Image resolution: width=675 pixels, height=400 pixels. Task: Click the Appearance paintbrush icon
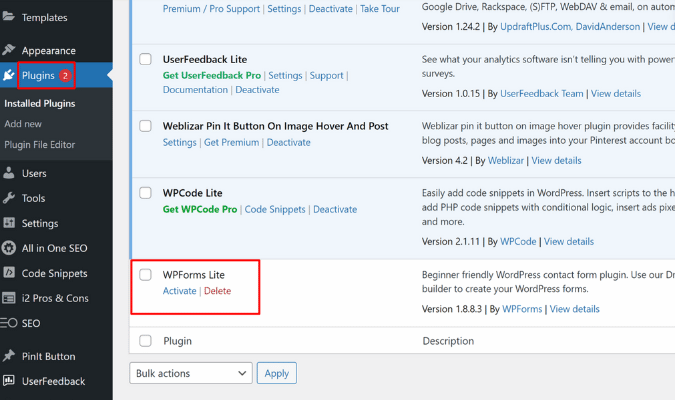(9, 50)
